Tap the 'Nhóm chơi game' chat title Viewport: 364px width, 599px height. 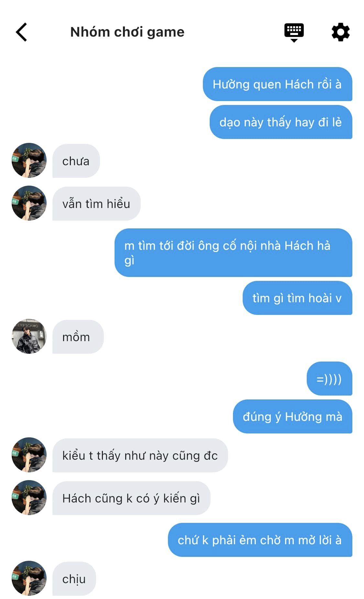[127, 32]
